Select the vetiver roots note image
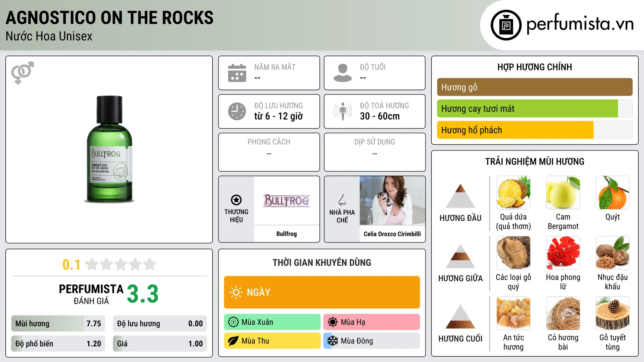 click(x=563, y=313)
